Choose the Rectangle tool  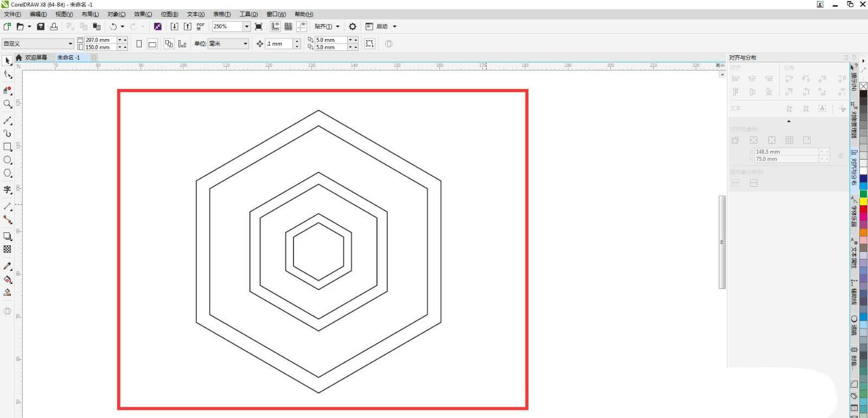(7, 147)
